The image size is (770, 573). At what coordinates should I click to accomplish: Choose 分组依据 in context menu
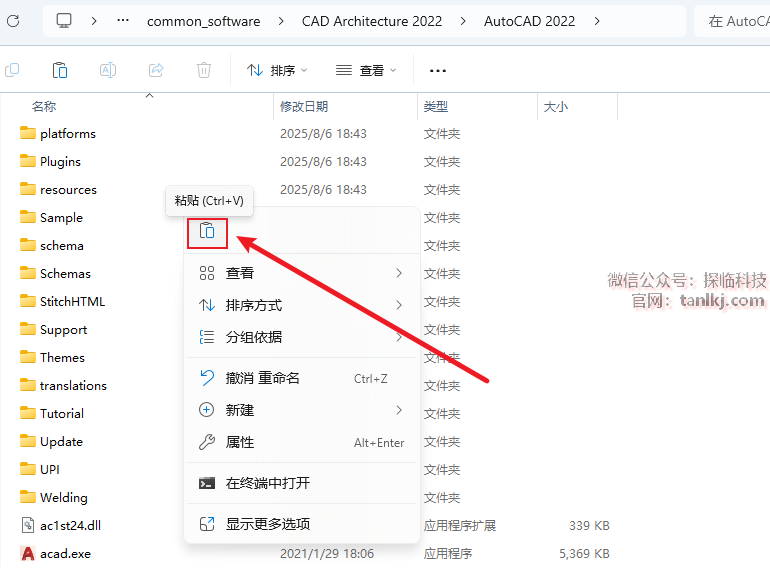(x=302, y=337)
